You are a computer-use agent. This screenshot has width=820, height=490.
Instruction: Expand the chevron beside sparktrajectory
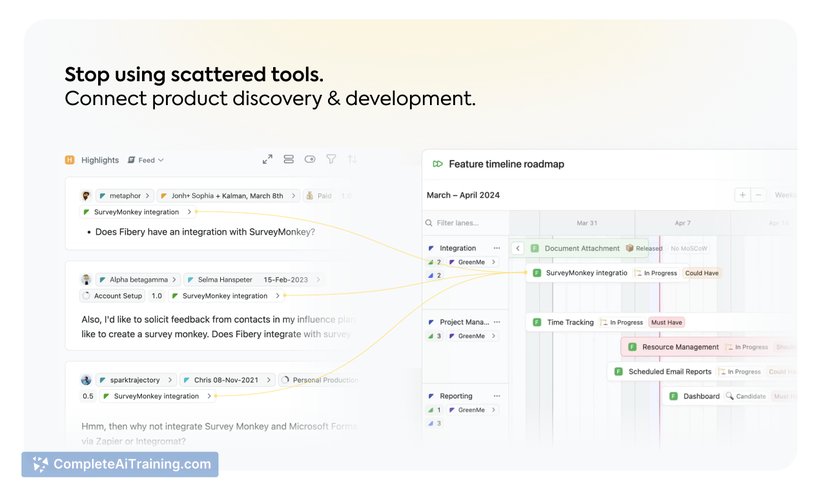pos(169,380)
